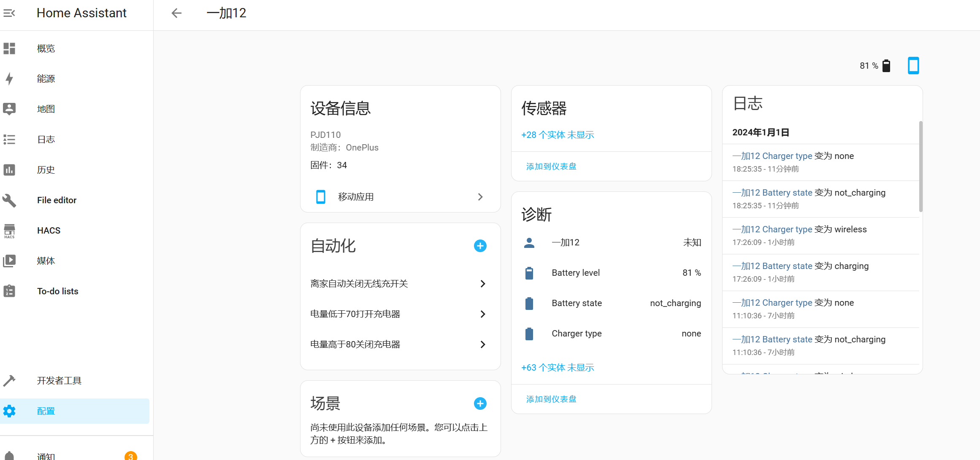Show the +63 hidden diagnostic entities
This screenshot has height=460, width=980.
click(x=558, y=368)
